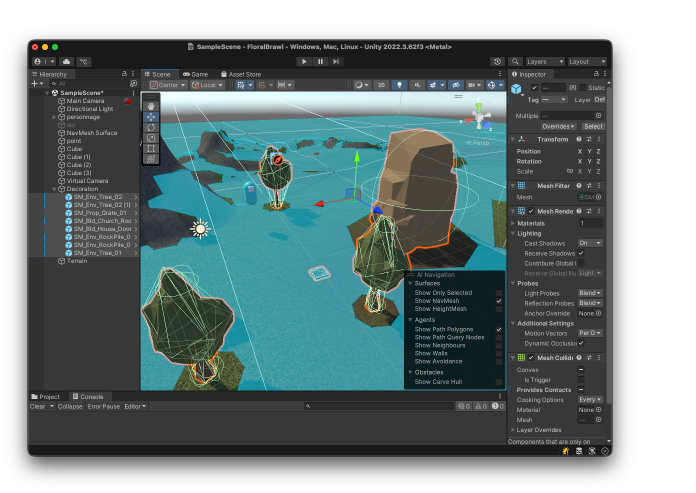This screenshot has height=493, width=696.
Task: Switch to the Project tab
Action: 45,396
